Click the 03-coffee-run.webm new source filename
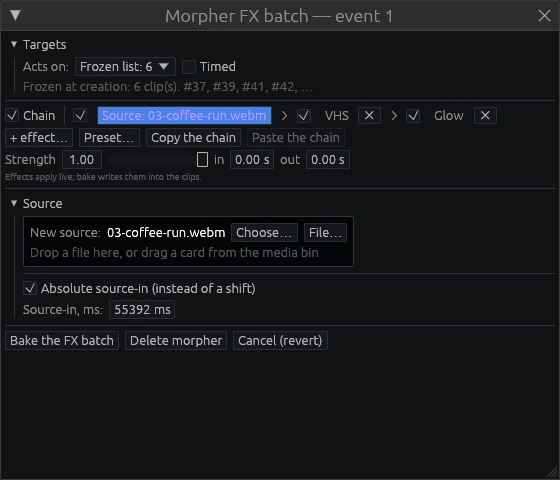This screenshot has height=480, width=560. (166, 232)
